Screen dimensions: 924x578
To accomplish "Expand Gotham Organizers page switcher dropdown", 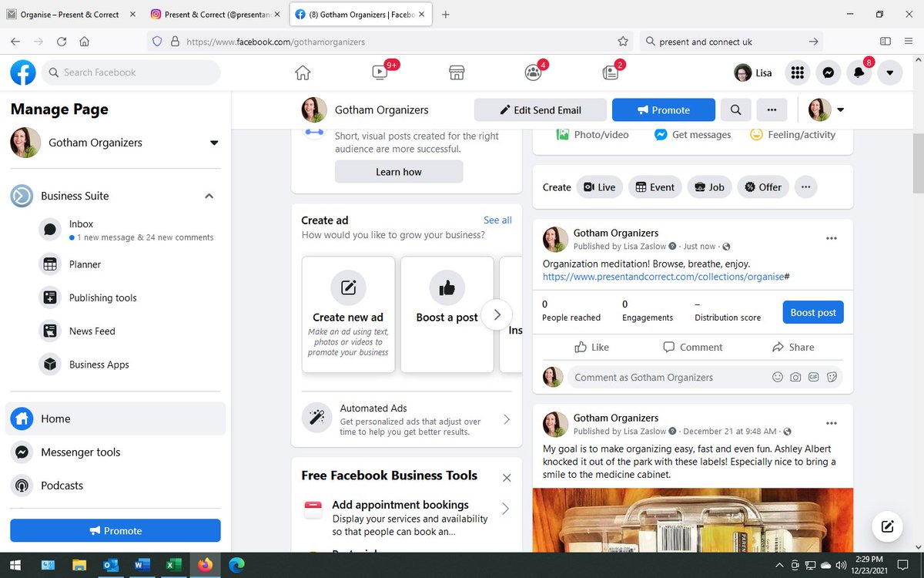I will (x=214, y=143).
